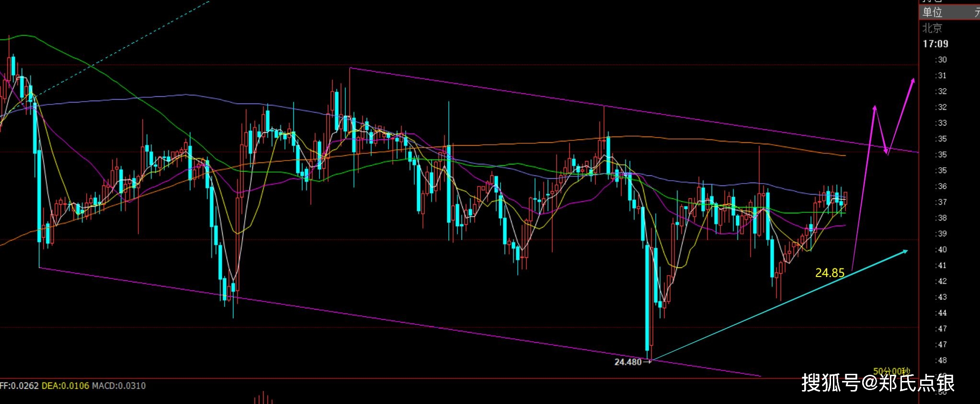Image resolution: width=980 pixels, height=404 pixels.
Task: Click the 单位 header in the side panel
Action: point(932,12)
